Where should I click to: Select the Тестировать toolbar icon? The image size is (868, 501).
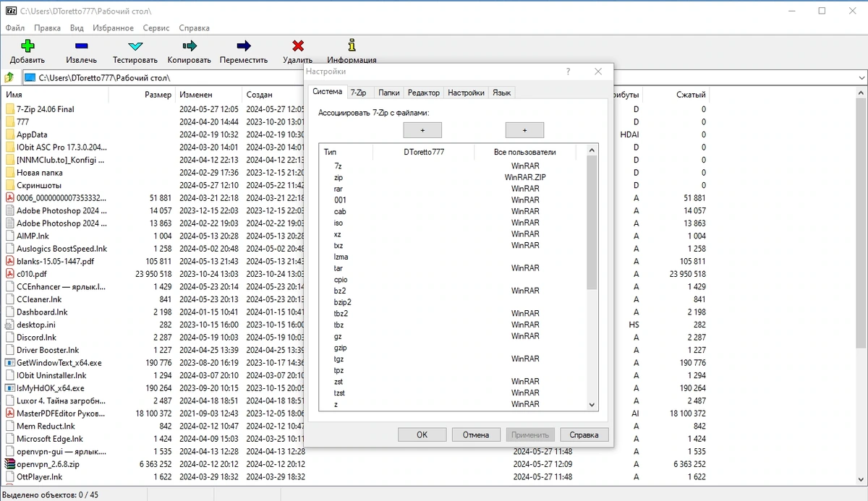click(x=135, y=46)
